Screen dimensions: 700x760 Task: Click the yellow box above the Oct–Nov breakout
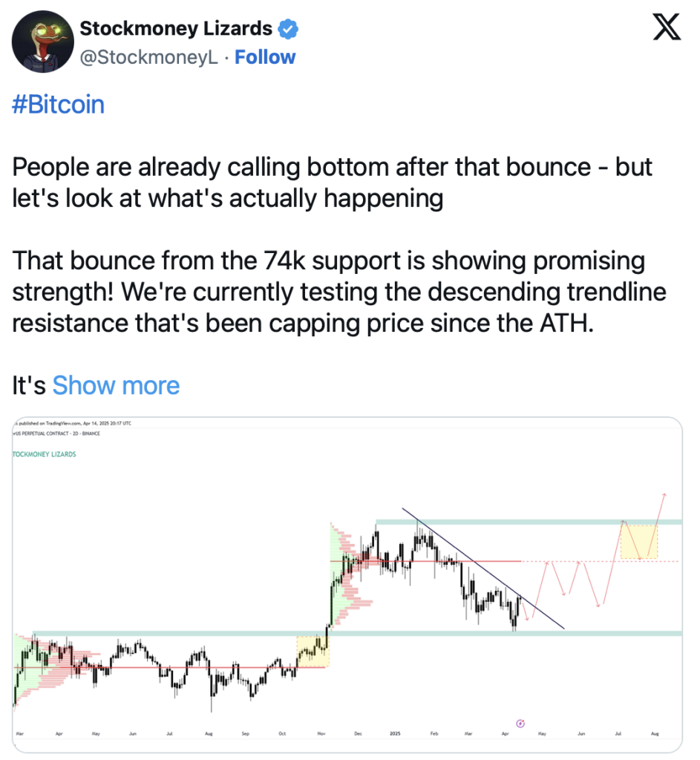(313, 652)
